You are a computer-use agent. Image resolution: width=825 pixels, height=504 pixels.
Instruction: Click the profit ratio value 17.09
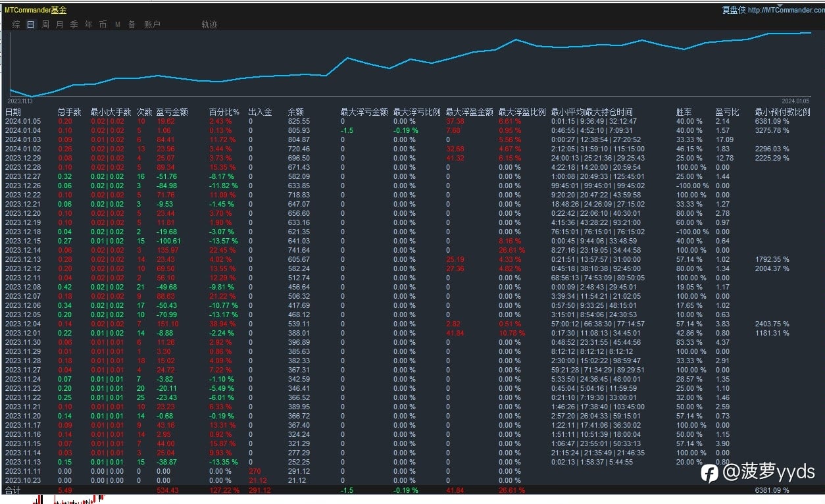tap(724, 139)
